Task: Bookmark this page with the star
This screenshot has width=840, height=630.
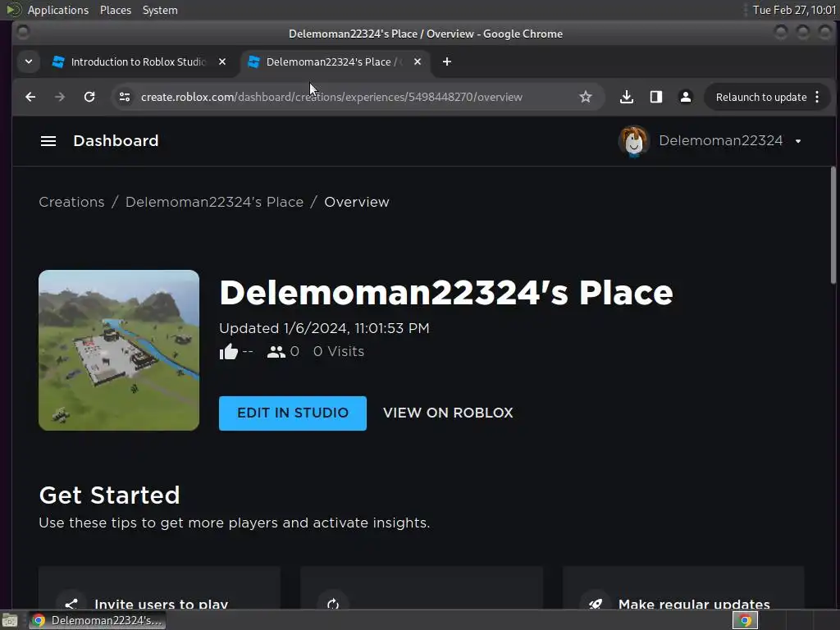Action: [586, 97]
